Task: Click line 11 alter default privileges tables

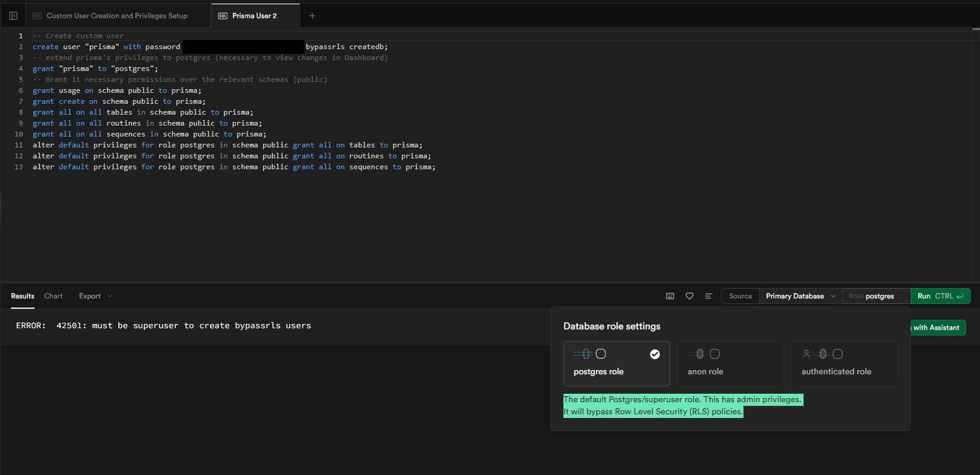Action: [x=227, y=145]
